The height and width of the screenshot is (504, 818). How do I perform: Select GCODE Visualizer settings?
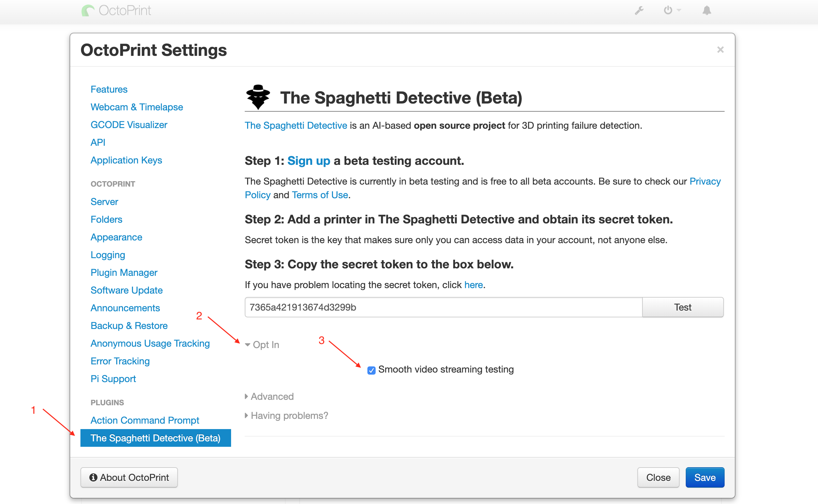(x=129, y=125)
